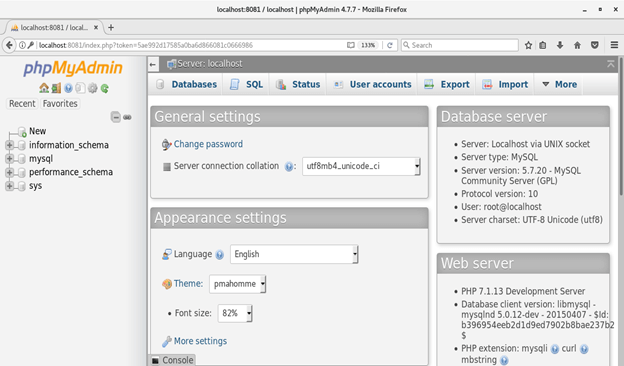Click the sys database cylinder icon
The image size is (624, 366).
point(21,186)
